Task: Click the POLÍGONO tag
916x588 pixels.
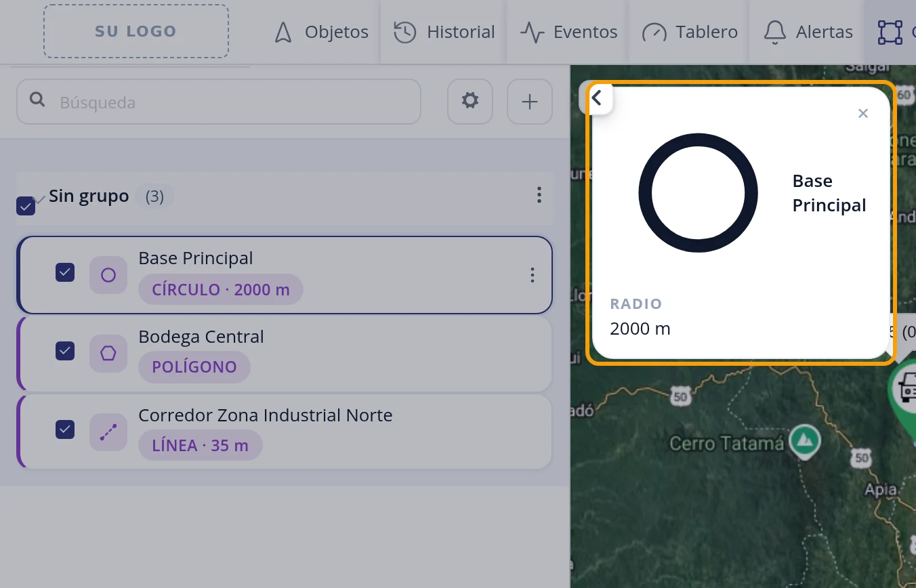Action: tap(194, 367)
